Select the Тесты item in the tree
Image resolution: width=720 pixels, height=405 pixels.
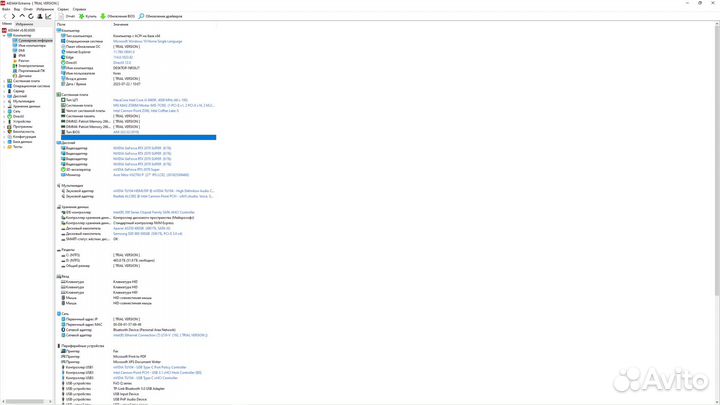(17, 146)
